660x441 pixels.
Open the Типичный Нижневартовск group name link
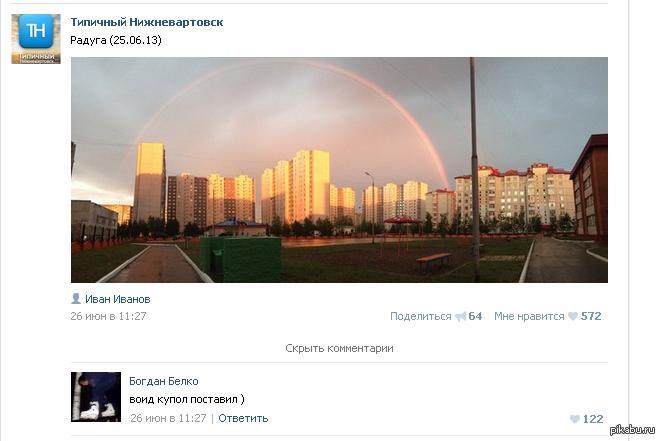click(146, 22)
